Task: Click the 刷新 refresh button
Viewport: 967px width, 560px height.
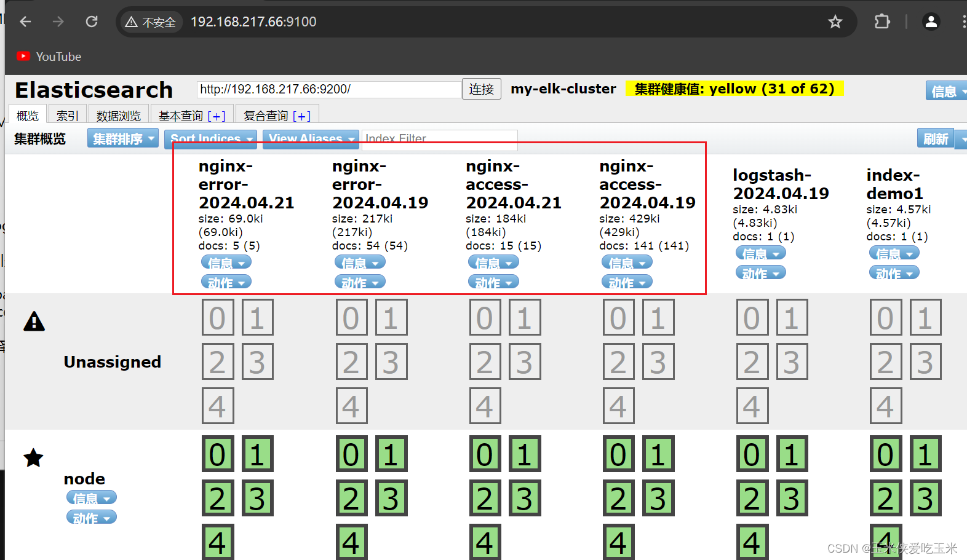Action: [x=936, y=139]
